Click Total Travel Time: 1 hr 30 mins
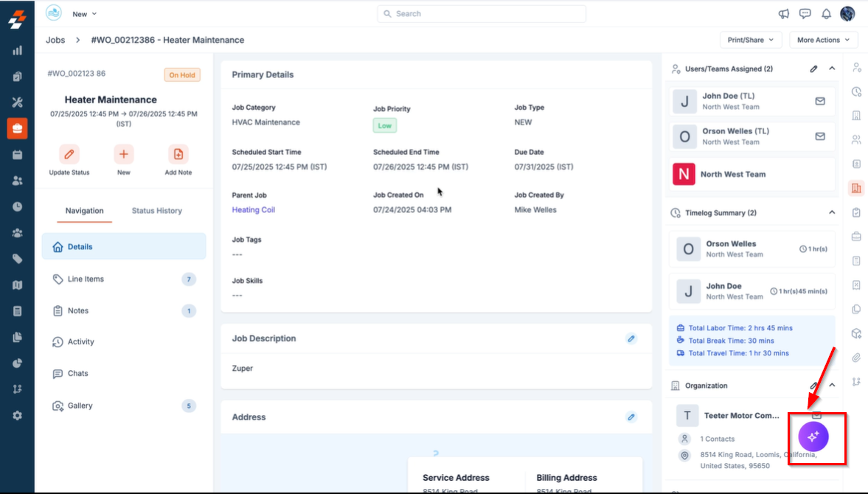This screenshot has width=868, height=494. (738, 353)
